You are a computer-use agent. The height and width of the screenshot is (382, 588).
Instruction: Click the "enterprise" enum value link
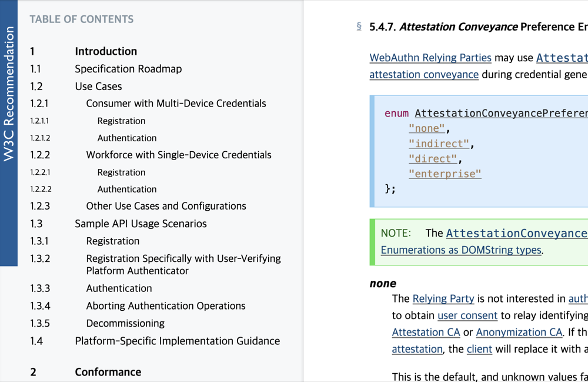(x=445, y=174)
